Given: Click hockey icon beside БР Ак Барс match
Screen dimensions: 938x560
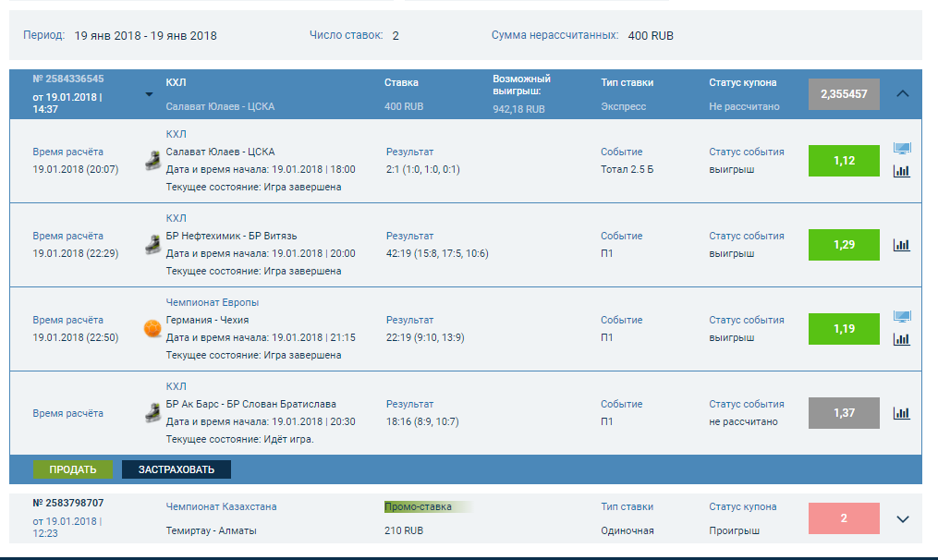Looking at the screenshot, I should [x=152, y=413].
